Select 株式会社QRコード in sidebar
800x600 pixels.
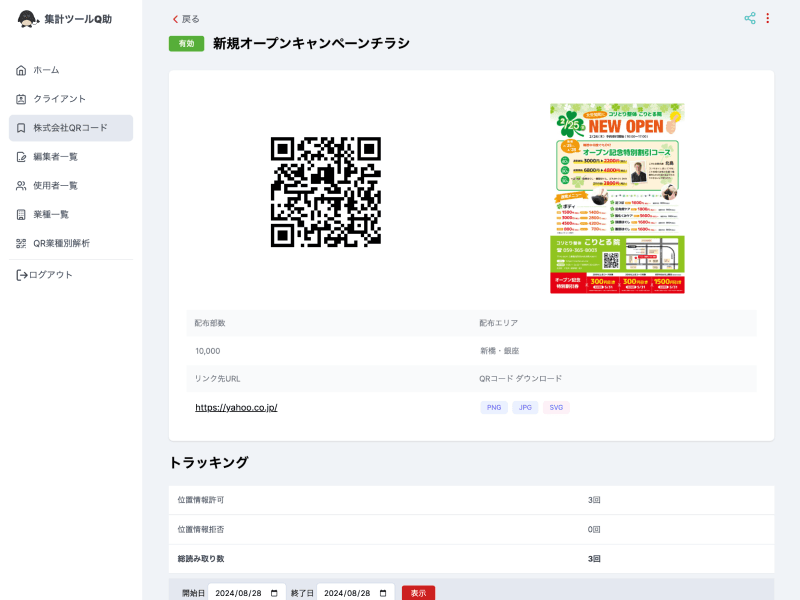coord(71,128)
